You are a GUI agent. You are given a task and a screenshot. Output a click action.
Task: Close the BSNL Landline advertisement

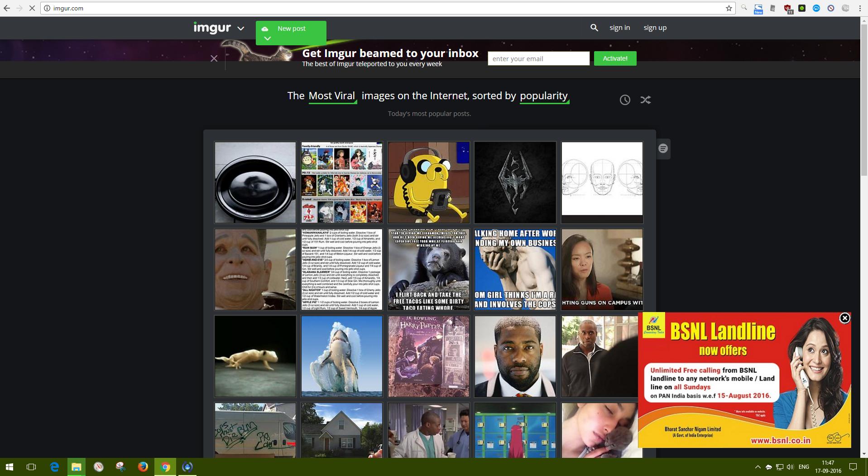click(x=844, y=318)
